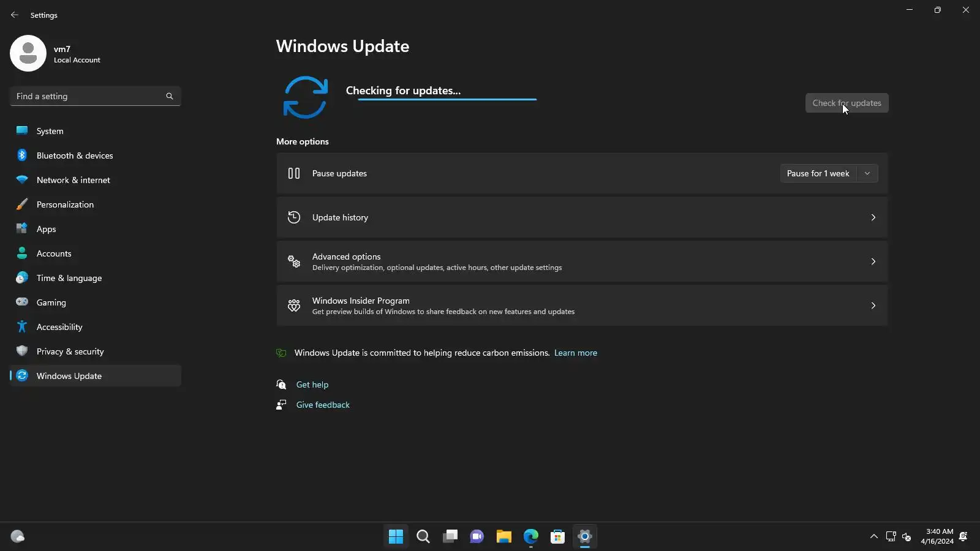Click the Apps icon in sidebar

[x=22, y=228]
